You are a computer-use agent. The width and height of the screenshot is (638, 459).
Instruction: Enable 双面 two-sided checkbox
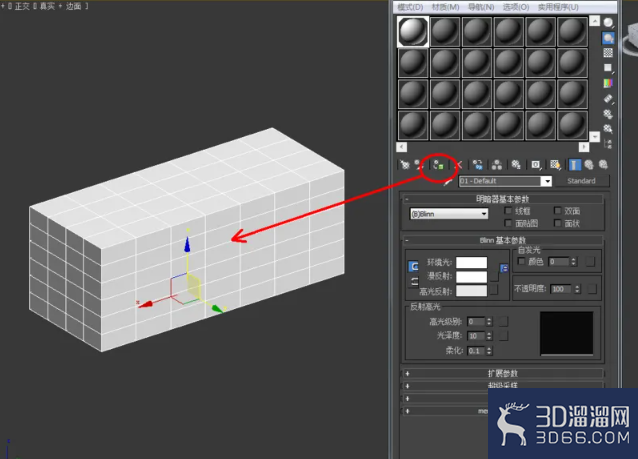tap(557, 211)
